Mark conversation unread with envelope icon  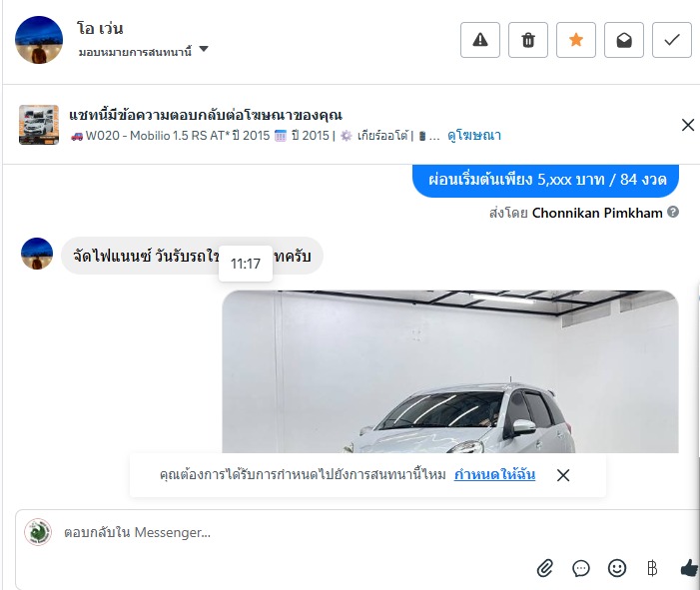pyautogui.click(x=624, y=40)
